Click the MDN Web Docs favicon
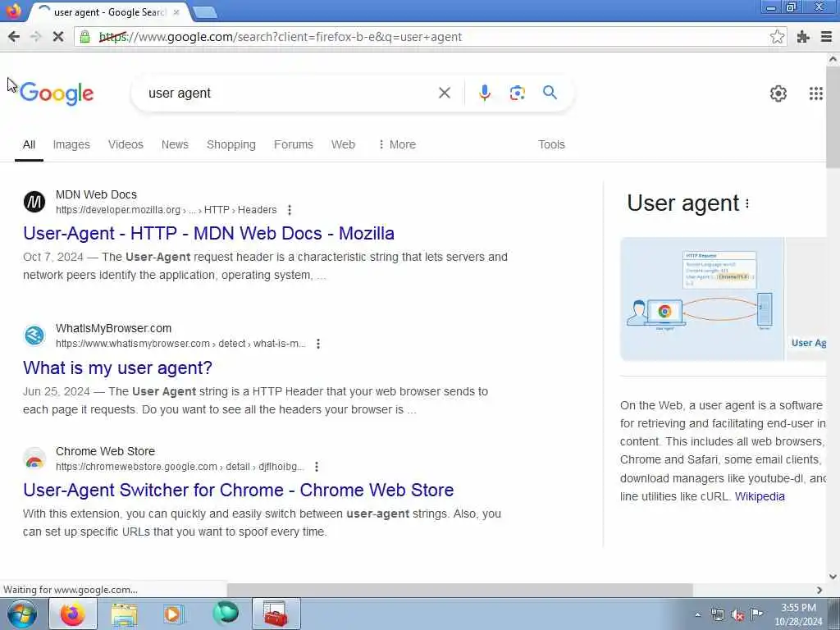Screen dimensions: 840x630 click(34, 202)
